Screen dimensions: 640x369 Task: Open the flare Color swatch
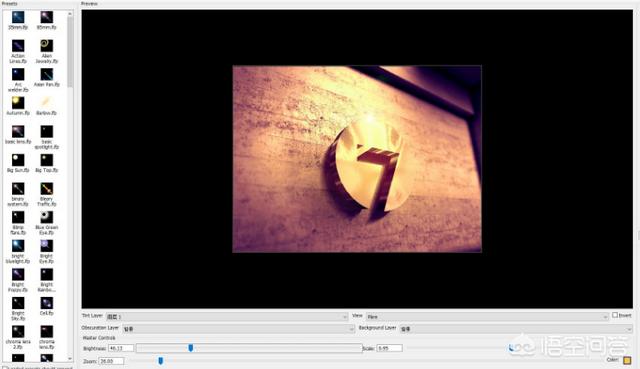pyautogui.click(x=627, y=360)
